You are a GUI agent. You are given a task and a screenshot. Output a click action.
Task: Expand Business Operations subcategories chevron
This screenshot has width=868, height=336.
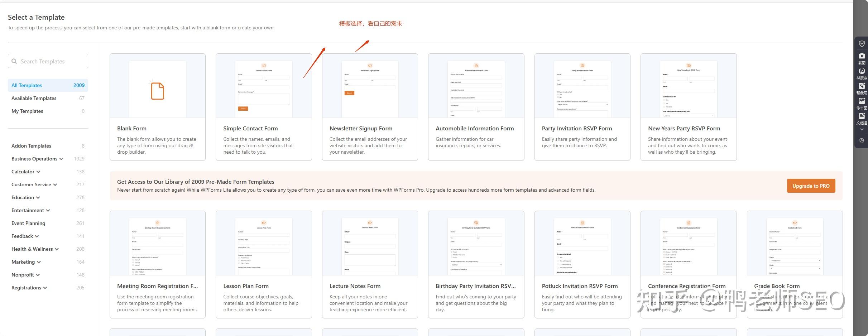61,159
